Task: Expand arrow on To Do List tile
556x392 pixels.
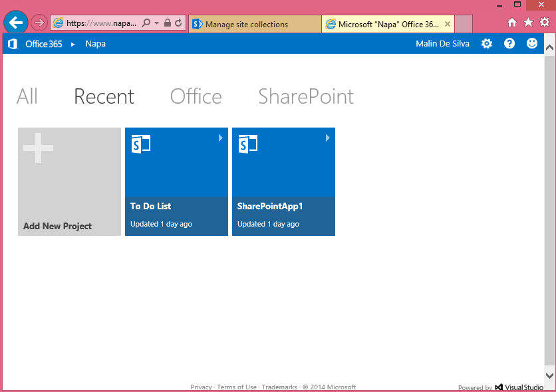Action: [x=221, y=138]
